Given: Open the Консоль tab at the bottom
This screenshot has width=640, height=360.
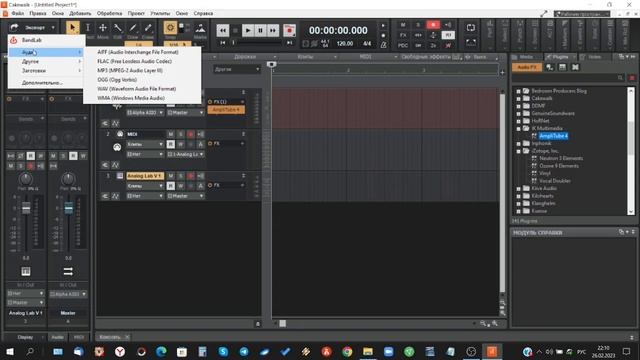Looking at the screenshot, I should click(110, 337).
